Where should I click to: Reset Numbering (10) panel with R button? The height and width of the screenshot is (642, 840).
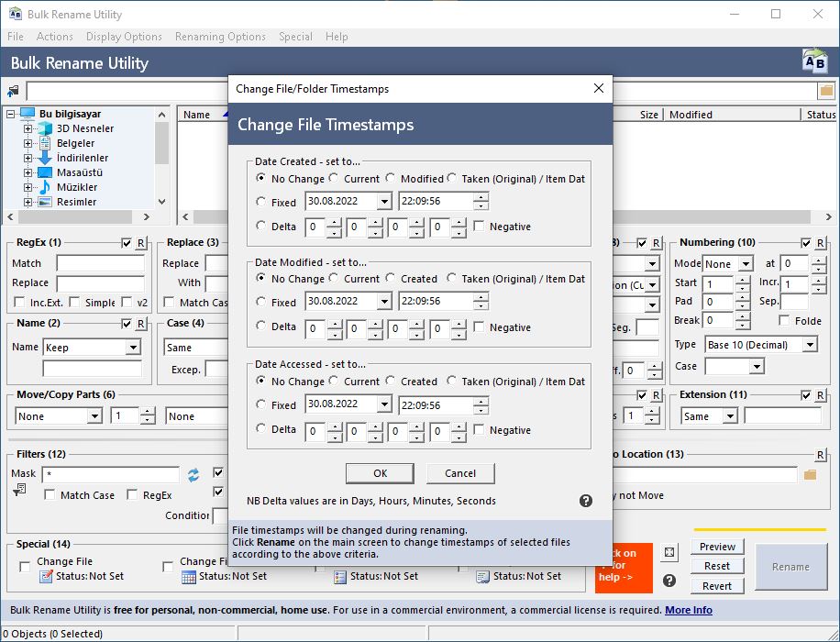tap(820, 243)
